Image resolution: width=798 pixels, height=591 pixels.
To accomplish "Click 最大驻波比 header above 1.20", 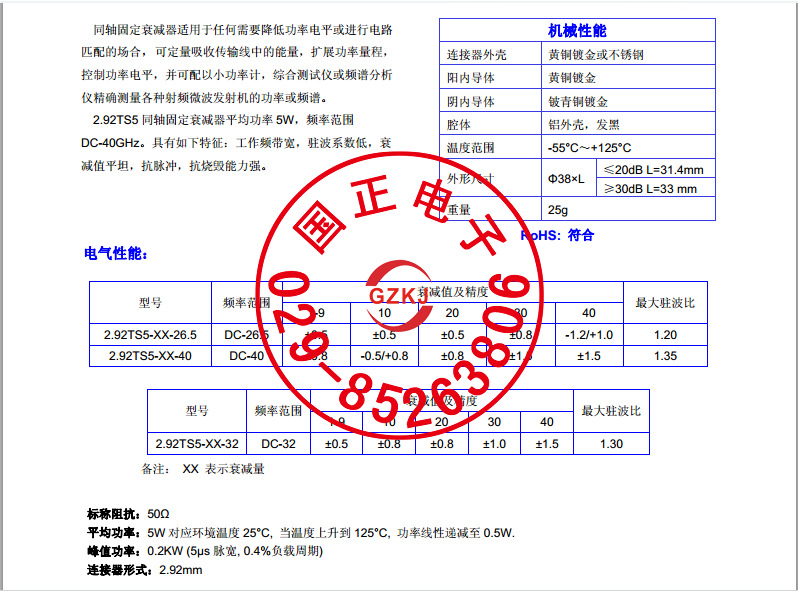I will (x=665, y=303).
